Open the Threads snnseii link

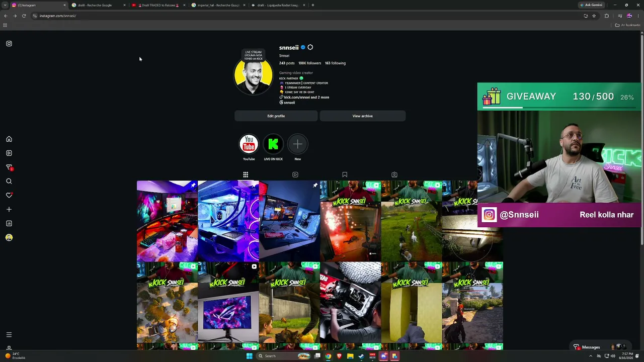coord(287,103)
